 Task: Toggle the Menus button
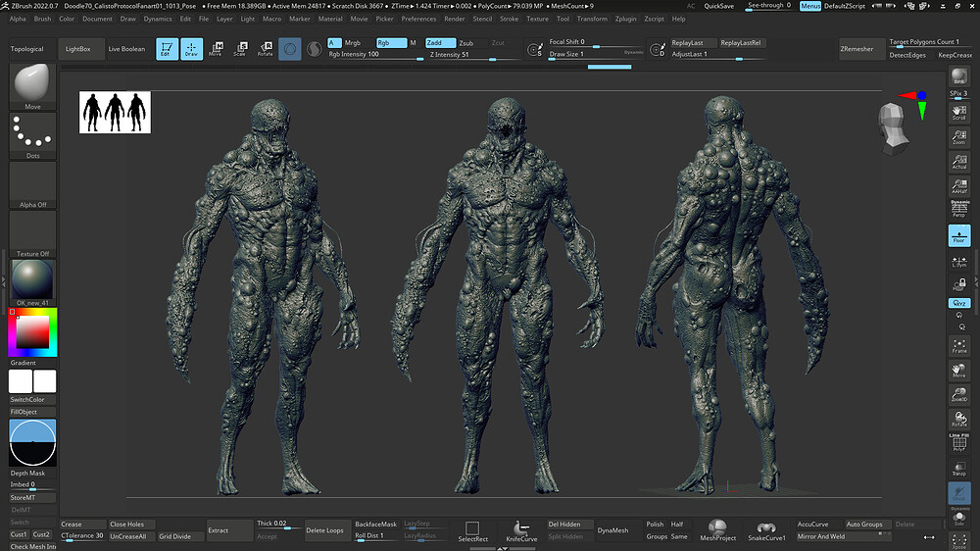pos(810,6)
